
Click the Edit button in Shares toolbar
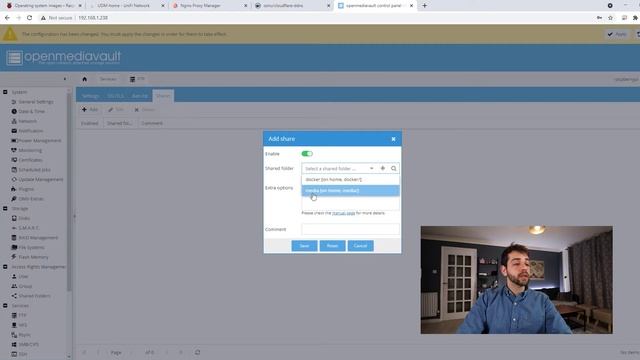pos(116,109)
